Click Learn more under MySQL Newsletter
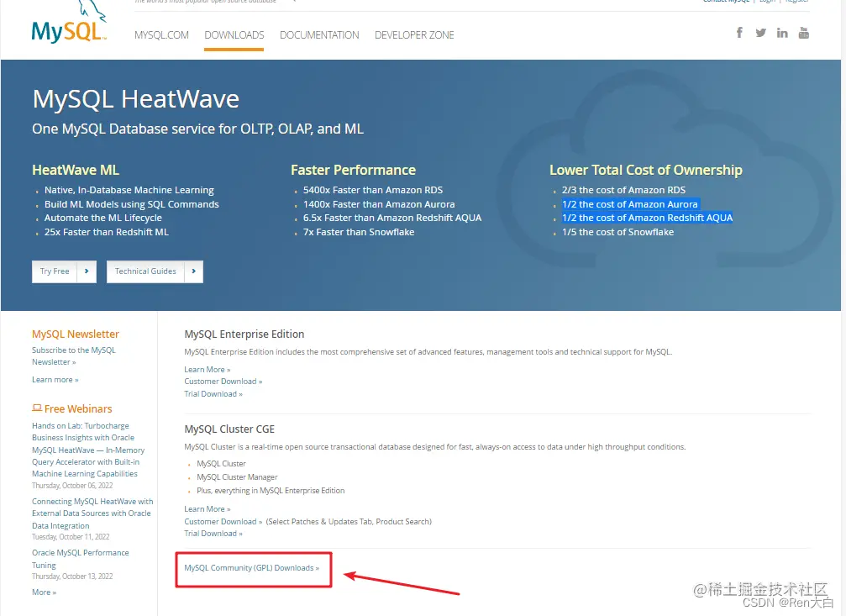The width and height of the screenshot is (846, 616). tap(55, 380)
